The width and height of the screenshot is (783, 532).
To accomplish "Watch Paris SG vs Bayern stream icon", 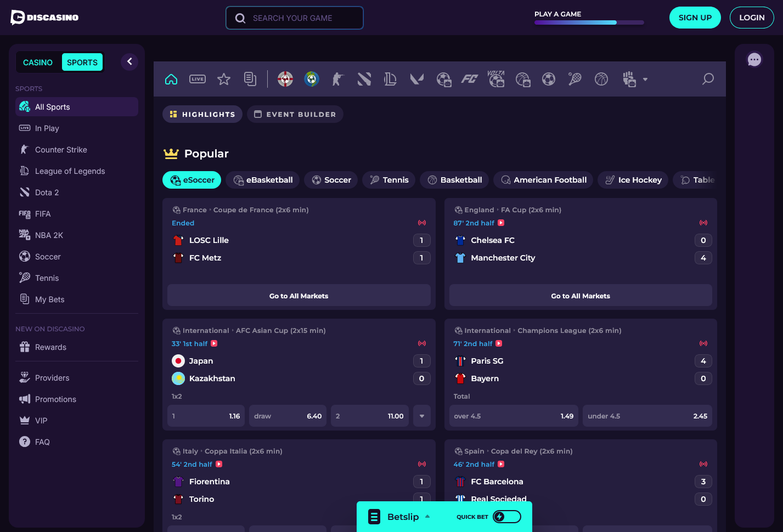I will pyautogui.click(x=499, y=343).
